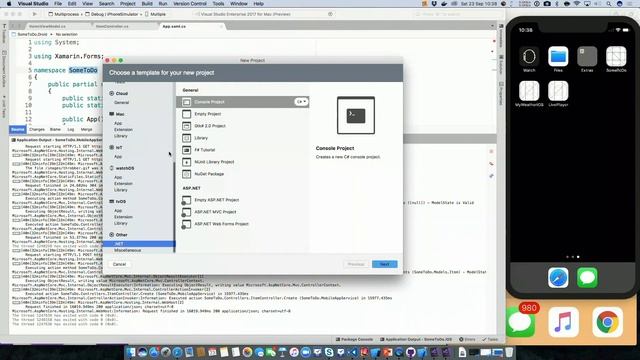This screenshot has height=360, width=640.
Task: Click the category list scrollbar
Action: click(174, 206)
